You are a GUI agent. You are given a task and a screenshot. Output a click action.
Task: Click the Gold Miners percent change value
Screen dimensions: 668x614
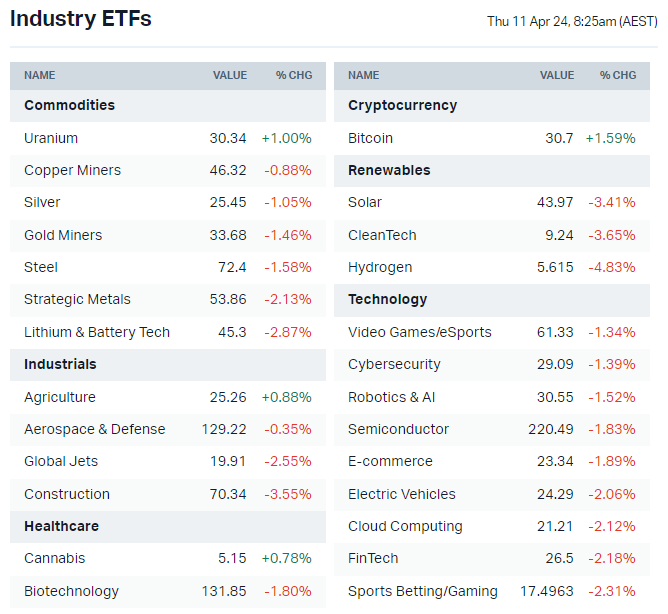(288, 235)
